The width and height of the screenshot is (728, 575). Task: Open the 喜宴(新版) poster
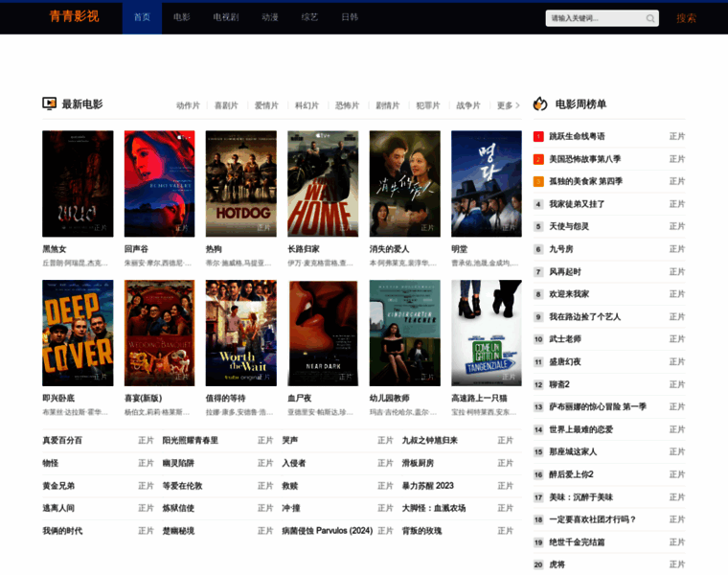pyautogui.click(x=159, y=333)
